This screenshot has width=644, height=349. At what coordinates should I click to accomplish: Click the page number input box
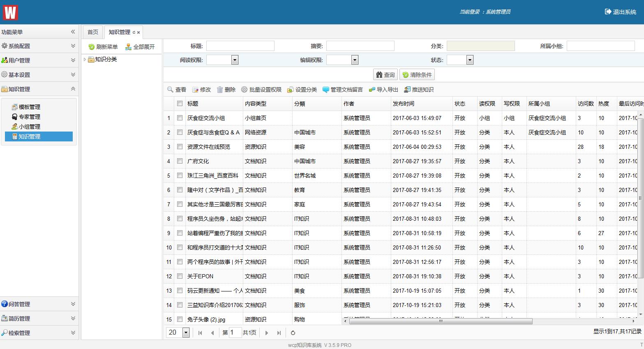pos(235,333)
